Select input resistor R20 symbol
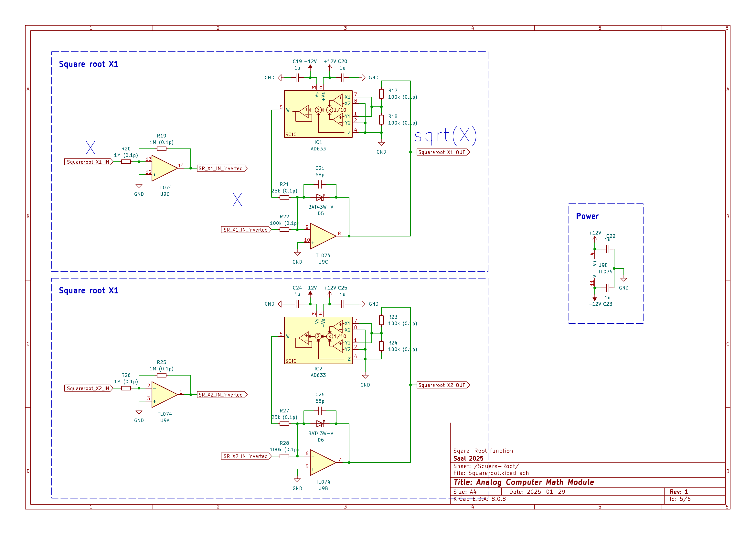Screen dimensions: 756x535 tap(126, 162)
